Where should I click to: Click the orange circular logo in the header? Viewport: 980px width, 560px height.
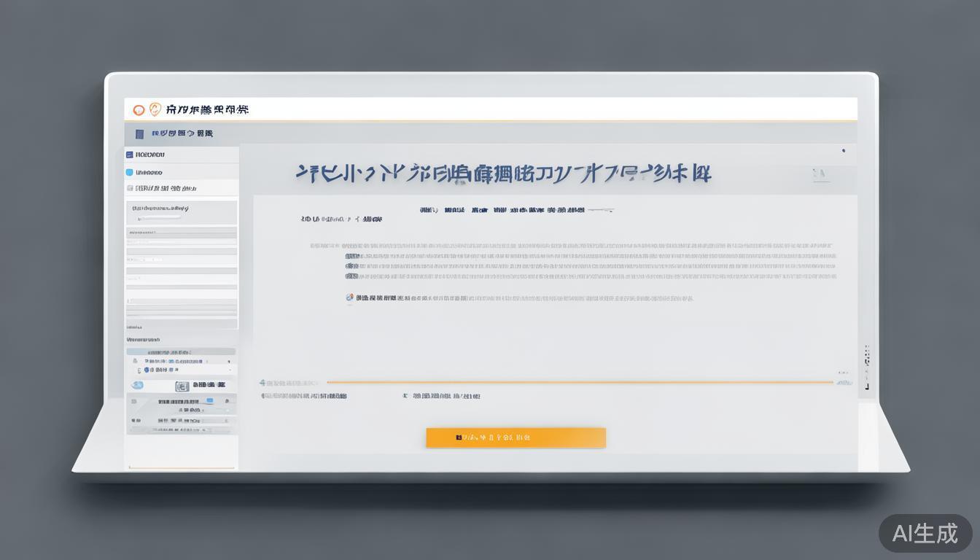[x=139, y=110]
